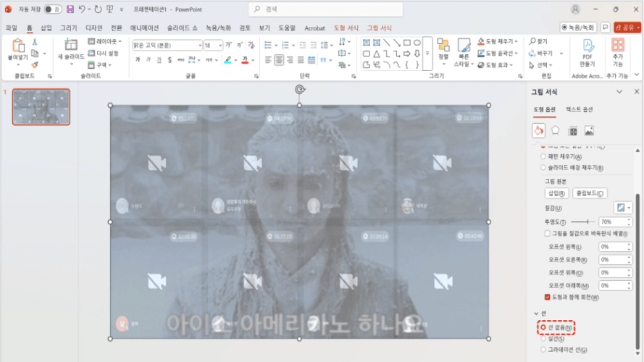Screen dimensions: 644x362
Task: Open the Design (디자인) tab
Action: 94,28
